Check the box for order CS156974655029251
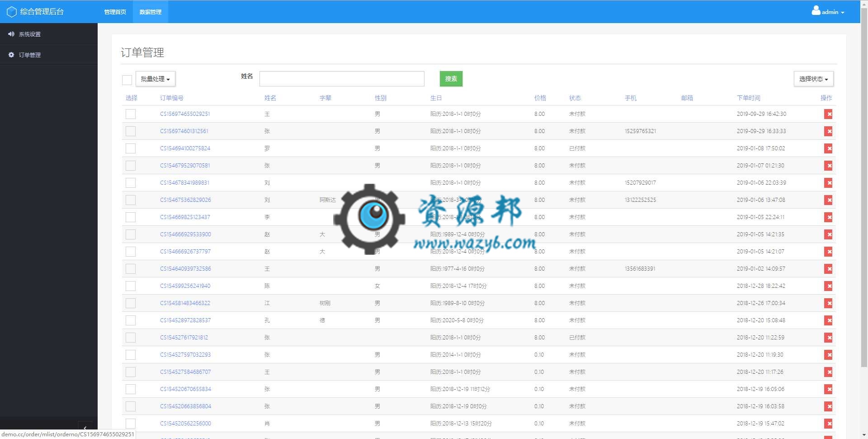The height and width of the screenshot is (439, 868). point(131,114)
